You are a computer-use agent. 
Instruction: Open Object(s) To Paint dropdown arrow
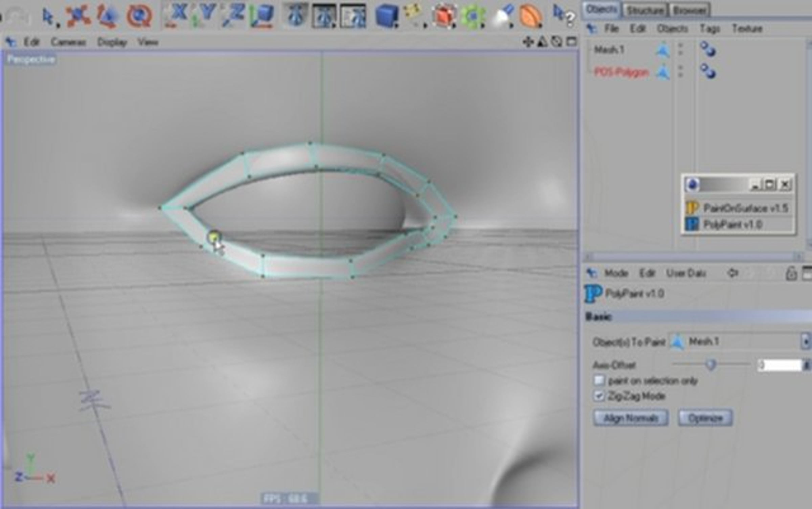click(x=806, y=341)
